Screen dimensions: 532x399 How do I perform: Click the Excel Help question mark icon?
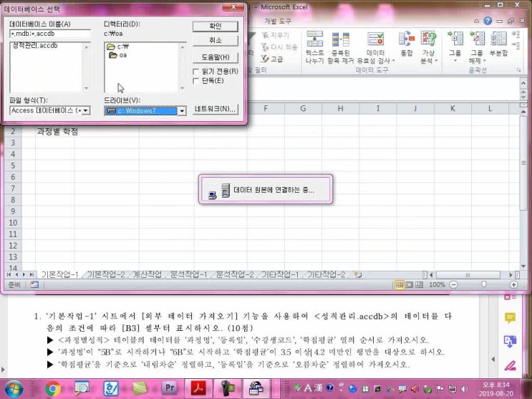tap(488, 21)
